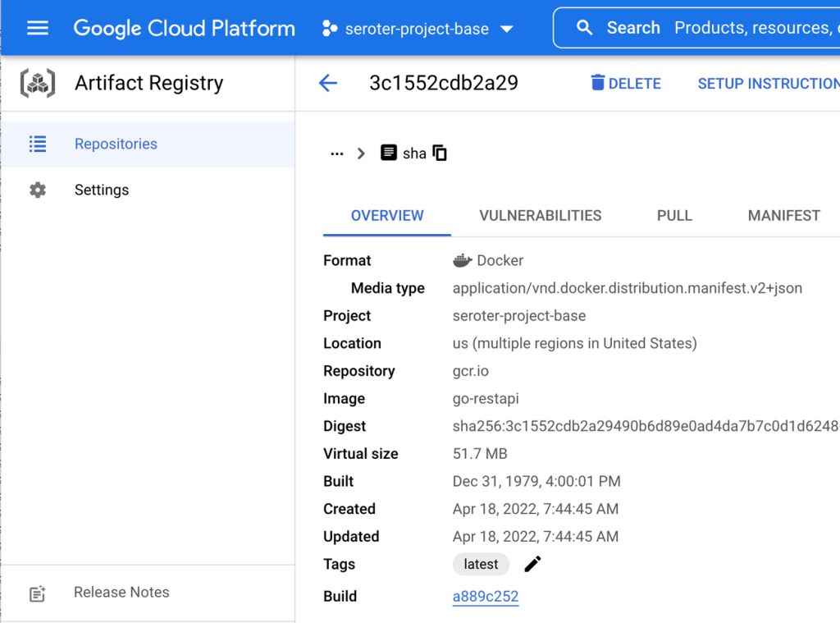Image resolution: width=840 pixels, height=623 pixels.
Task: Open Setup Instructions
Action: (768, 84)
